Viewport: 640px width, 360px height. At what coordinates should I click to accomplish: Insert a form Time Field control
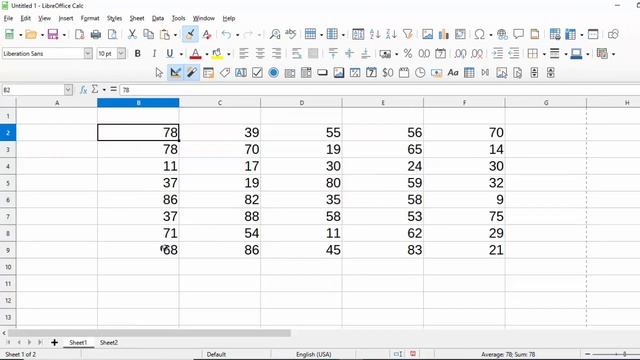(x=420, y=73)
